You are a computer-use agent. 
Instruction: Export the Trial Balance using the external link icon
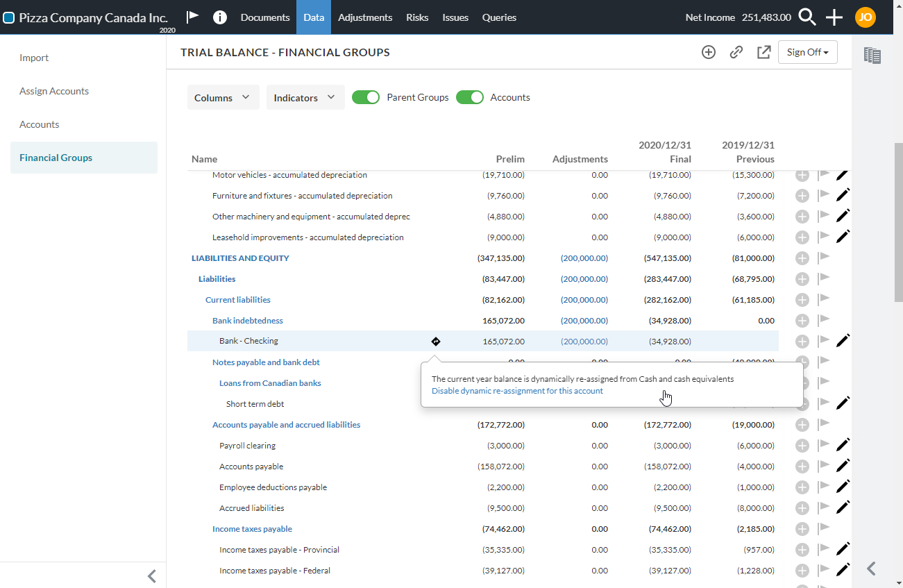click(x=763, y=52)
